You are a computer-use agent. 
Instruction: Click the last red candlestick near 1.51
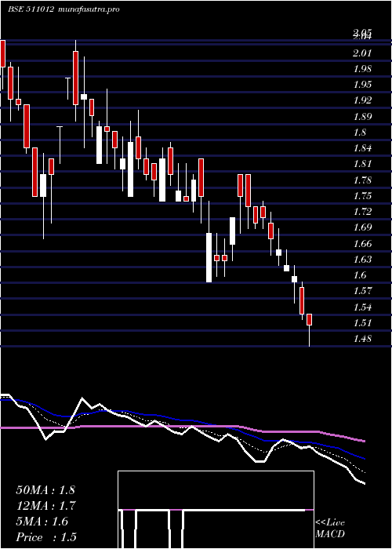tap(310, 320)
